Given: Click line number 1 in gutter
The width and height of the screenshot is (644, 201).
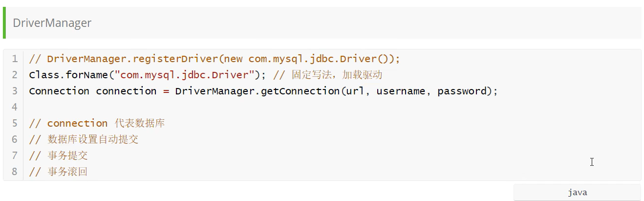Looking at the screenshot, I should 14,59.
